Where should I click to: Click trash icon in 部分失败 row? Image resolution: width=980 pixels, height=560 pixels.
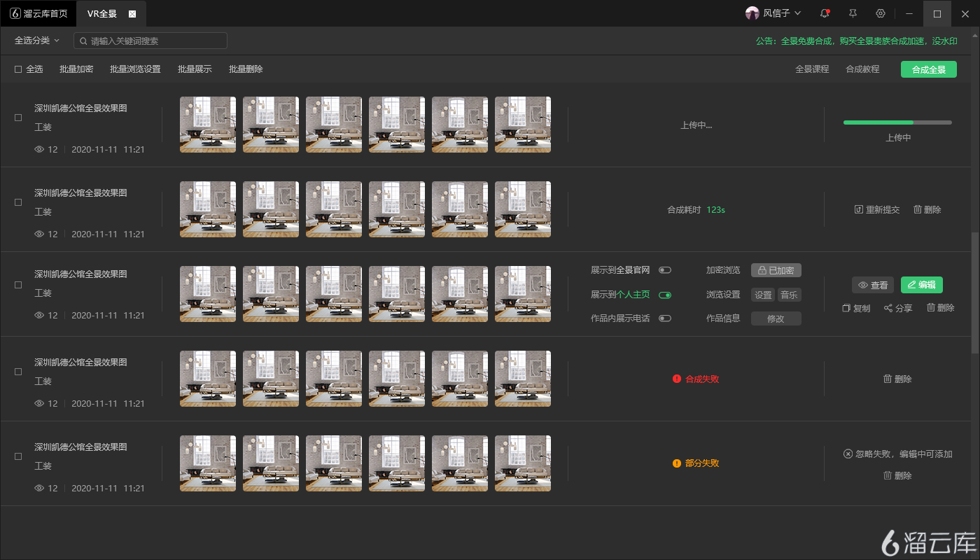click(888, 475)
